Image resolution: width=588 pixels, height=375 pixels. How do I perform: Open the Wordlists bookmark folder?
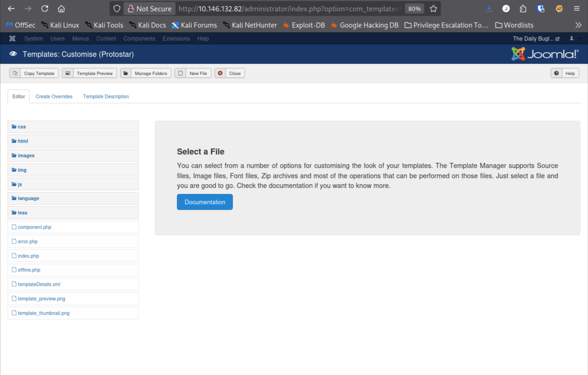[x=514, y=25]
